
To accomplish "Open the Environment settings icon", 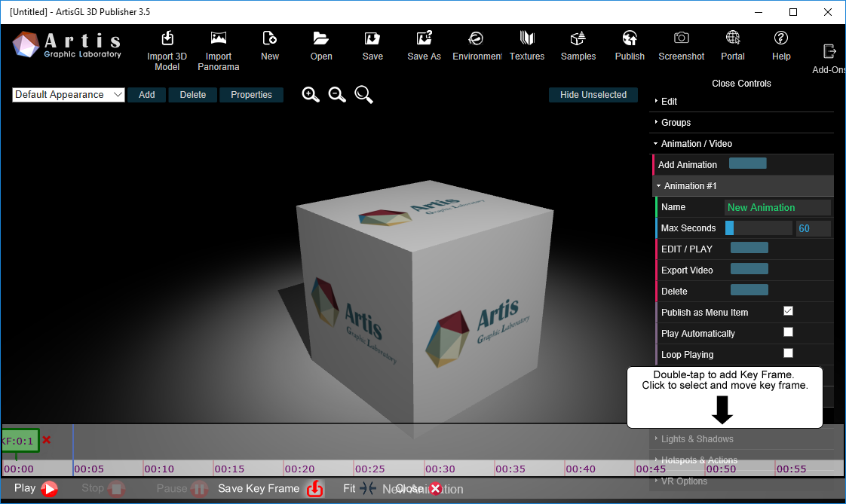I will [x=476, y=38].
